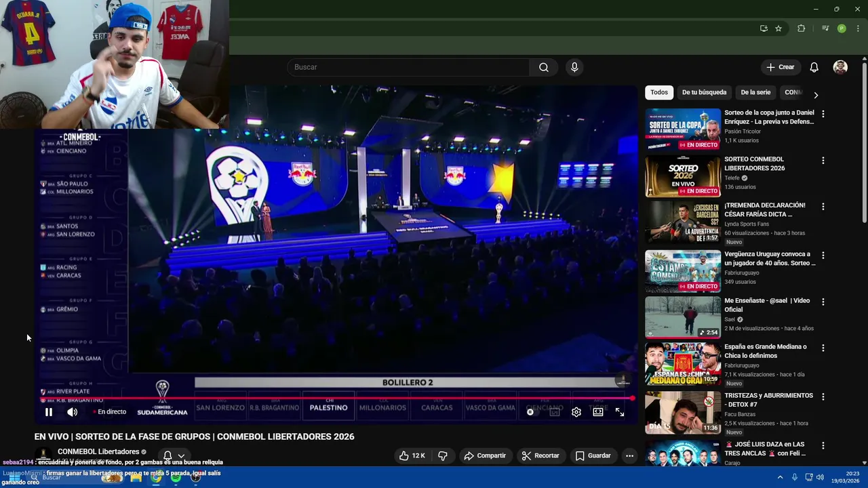Select the Todos filter chip
Screen dimensions: 868x488
click(659, 92)
